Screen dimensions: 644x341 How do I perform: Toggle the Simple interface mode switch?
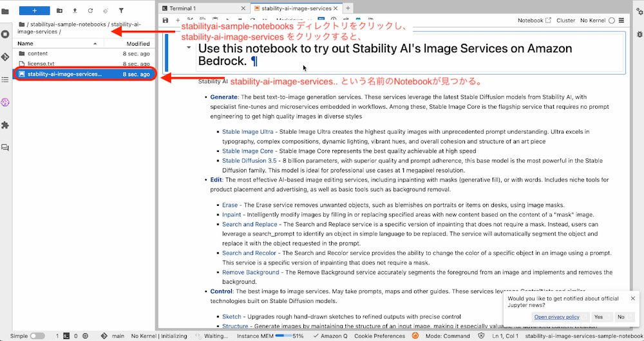point(37,336)
